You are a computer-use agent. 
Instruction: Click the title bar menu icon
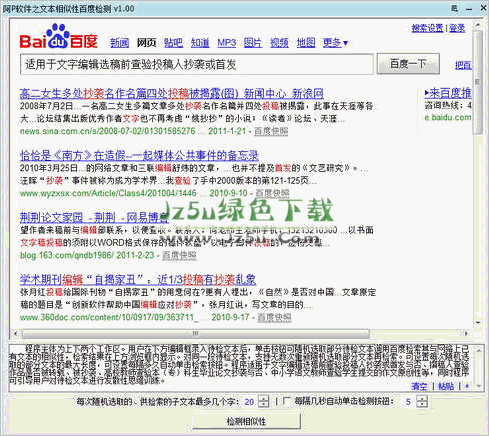coord(455,8)
